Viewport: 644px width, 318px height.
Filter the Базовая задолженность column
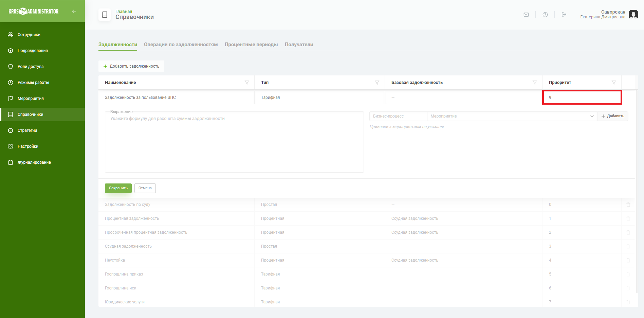coord(535,83)
